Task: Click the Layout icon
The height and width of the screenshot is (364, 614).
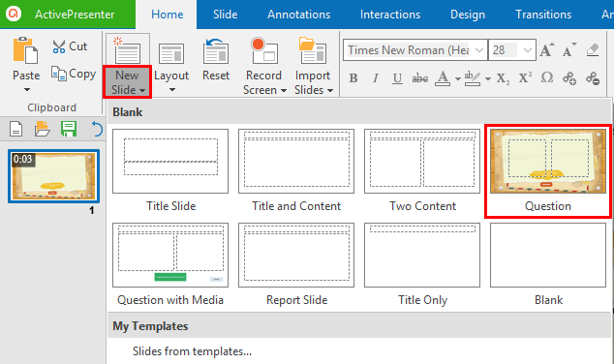Action: (171, 53)
